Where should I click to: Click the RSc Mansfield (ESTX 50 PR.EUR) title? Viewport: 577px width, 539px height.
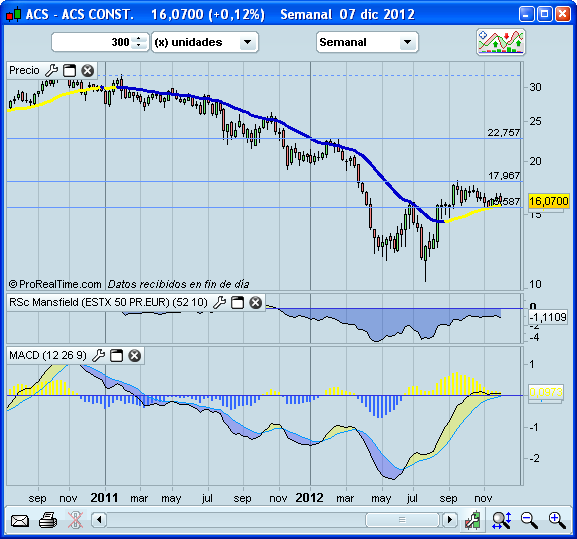click(x=109, y=302)
